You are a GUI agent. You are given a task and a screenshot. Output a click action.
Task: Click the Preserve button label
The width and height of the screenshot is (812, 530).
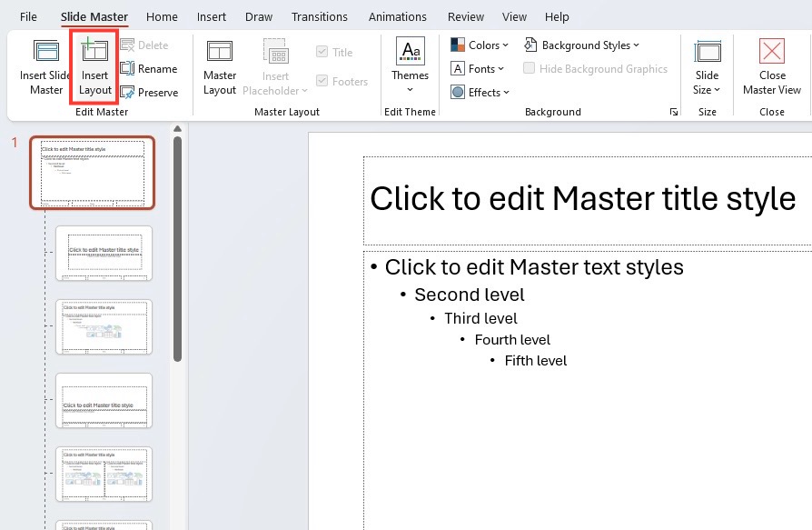coord(158,93)
